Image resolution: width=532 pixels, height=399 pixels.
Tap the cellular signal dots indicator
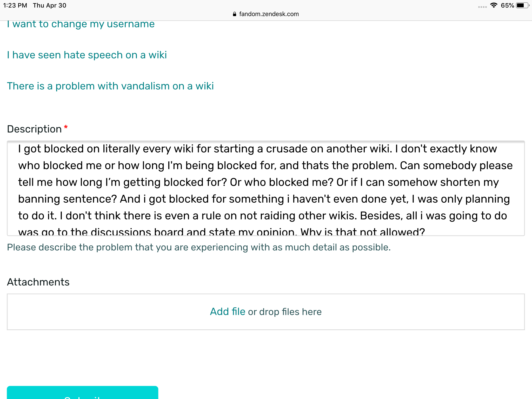point(482,7)
